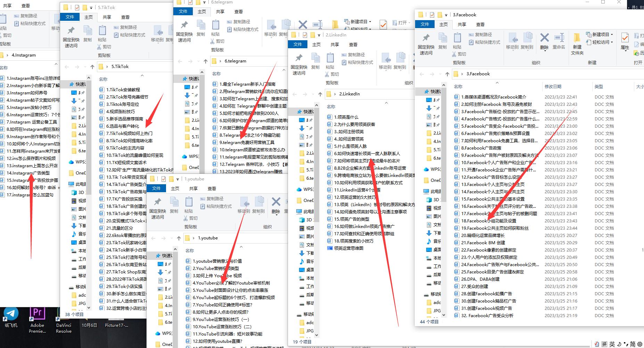Open the 新建项目 dropdown in the 3.Facebook ribbon
Screen dimensions: 644x348
tap(600, 35)
